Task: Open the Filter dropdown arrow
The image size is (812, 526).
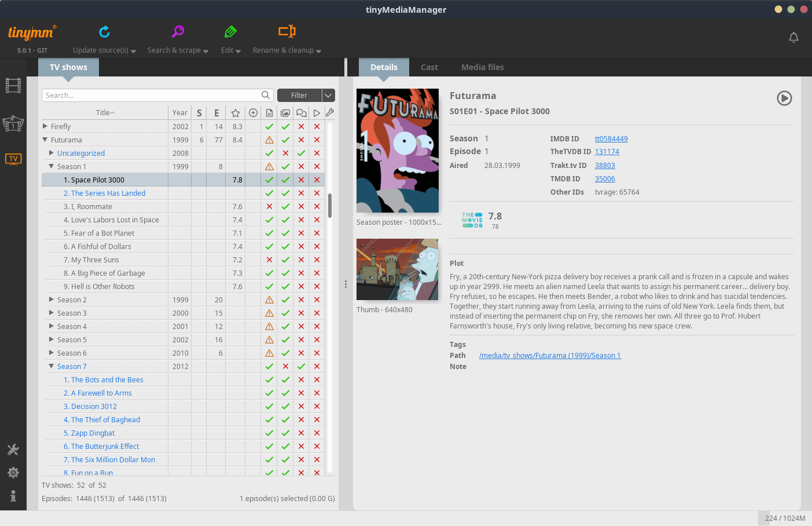Action: tap(328, 96)
